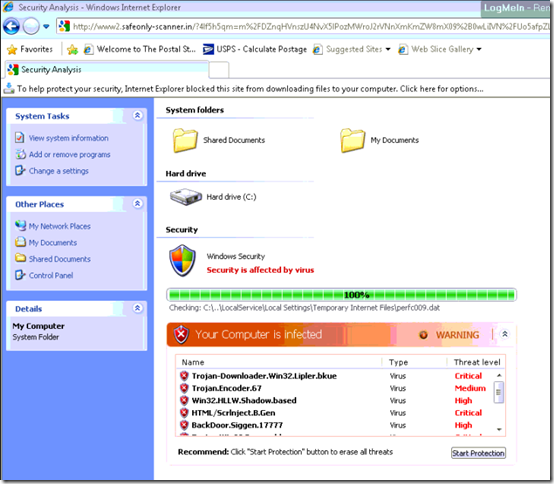Image resolution: width=554 pixels, height=484 pixels.
Task: Open the recent pages dropdown arrow
Action: click(46, 26)
